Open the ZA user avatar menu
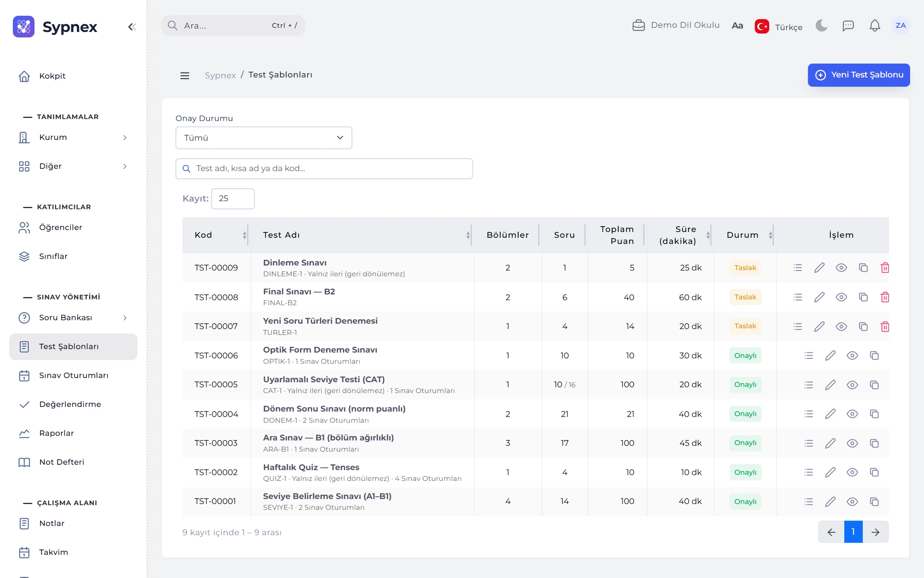This screenshot has width=924, height=578. 901,25
